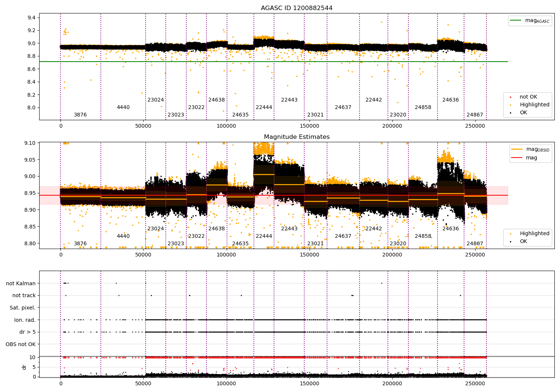This screenshot has height=392, width=560.
Task: Click OBSID label 24858 in top panel
Action: pyautogui.click(x=423, y=108)
